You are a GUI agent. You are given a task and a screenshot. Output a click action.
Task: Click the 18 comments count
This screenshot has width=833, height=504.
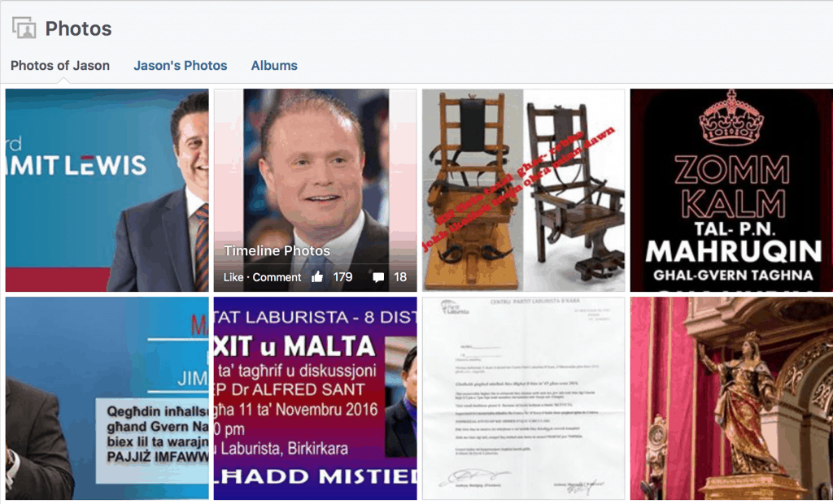click(x=400, y=277)
